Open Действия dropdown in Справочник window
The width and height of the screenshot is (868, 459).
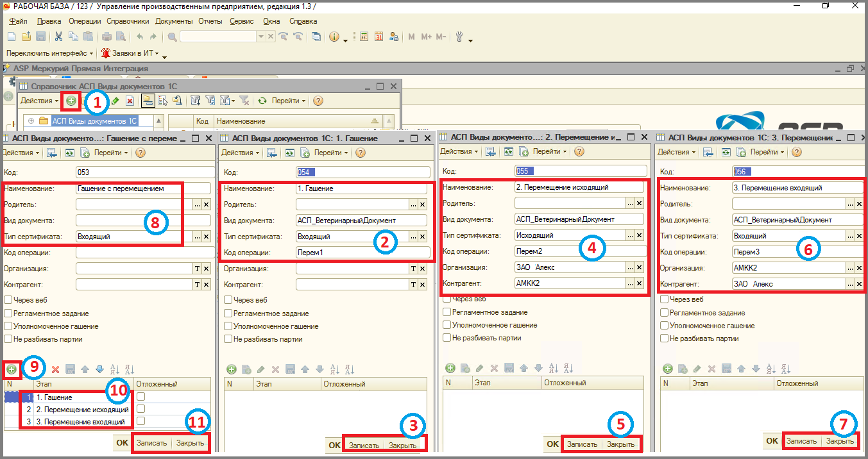pos(38,101)
